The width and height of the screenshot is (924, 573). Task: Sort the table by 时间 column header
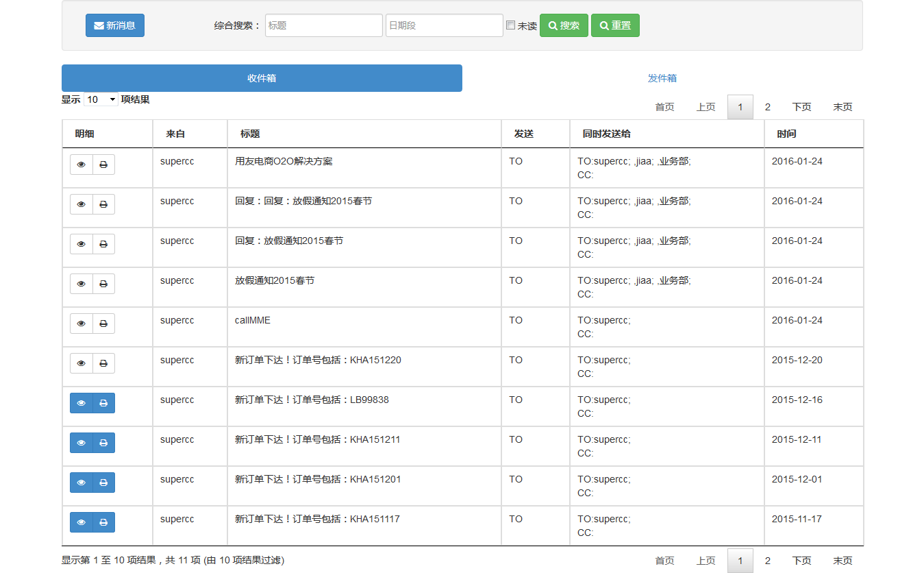click(786, 134)
